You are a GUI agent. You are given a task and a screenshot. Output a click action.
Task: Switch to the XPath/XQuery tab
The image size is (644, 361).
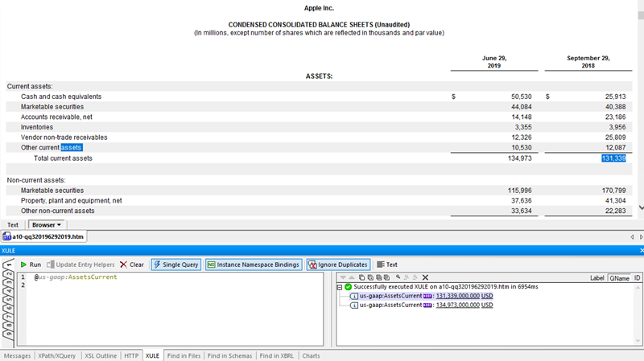56,355
